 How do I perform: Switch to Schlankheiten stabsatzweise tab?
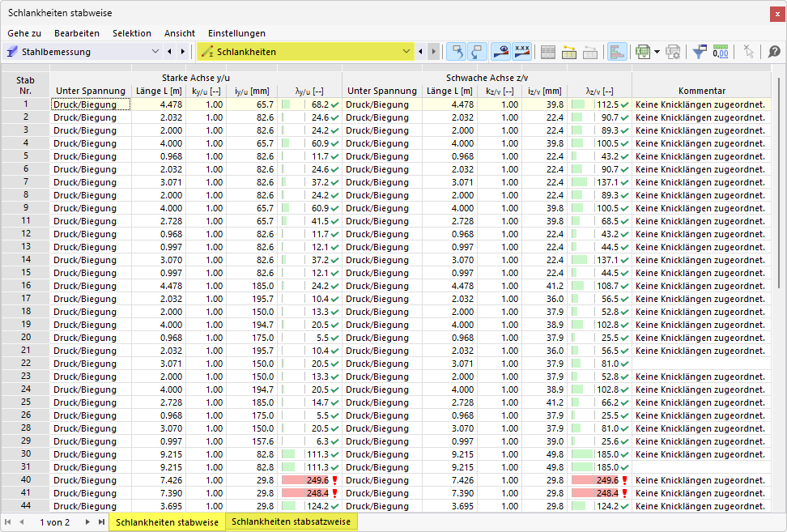[291, 522]
